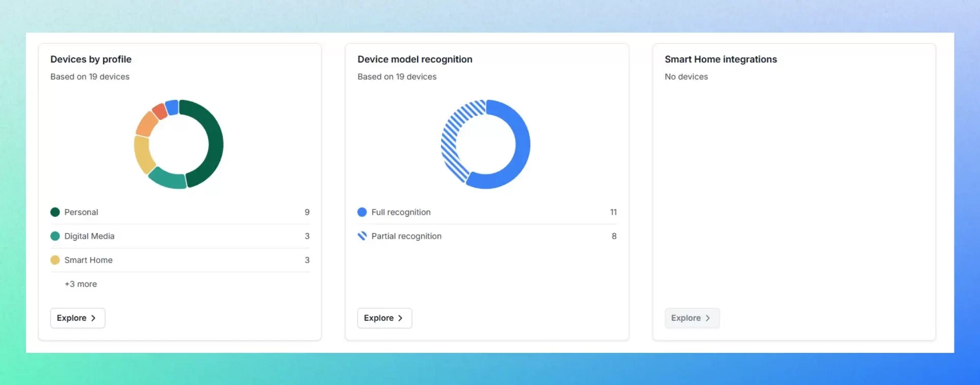The image size is (980, 385).
Task: Open Explore in Devices by profile card
Action: 78,318
